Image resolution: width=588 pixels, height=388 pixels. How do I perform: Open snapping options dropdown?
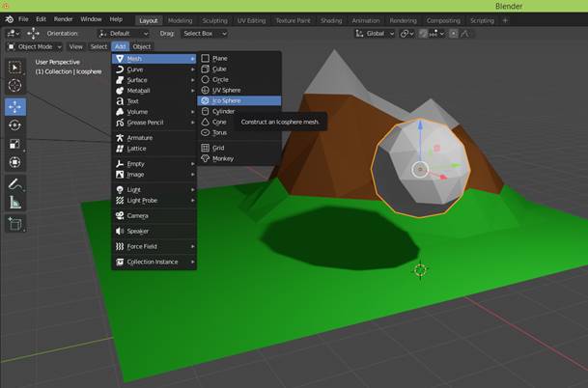click(436, 34)
